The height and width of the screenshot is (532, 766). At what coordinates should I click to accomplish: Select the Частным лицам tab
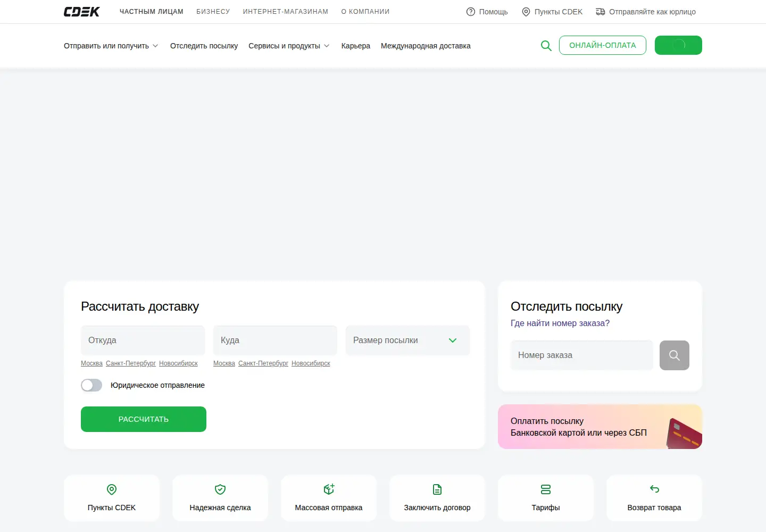point(152,12)
